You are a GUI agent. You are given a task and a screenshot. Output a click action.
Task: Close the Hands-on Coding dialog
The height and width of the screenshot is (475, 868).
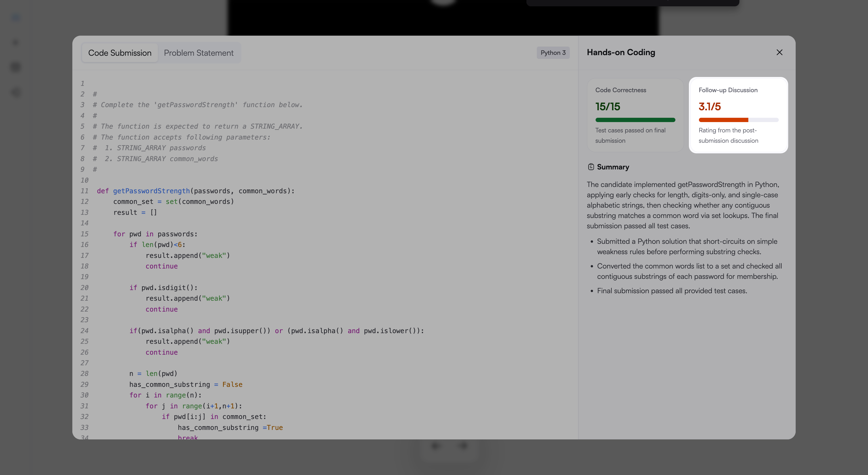779,52
